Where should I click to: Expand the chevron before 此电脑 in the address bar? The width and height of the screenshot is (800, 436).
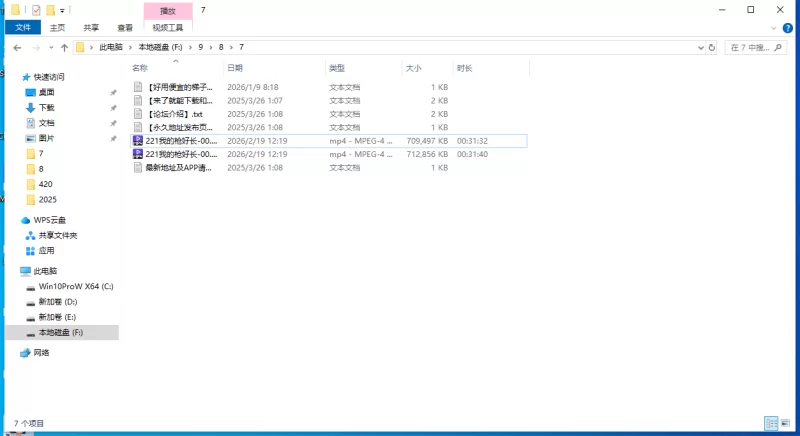92,47
